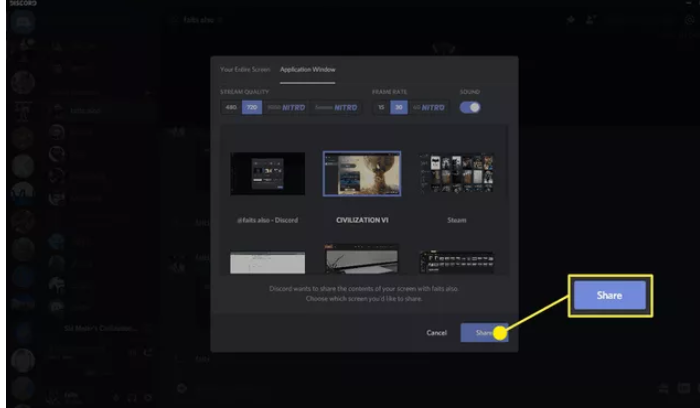Choose 720 stream quality
Image resolution: width=700 pixels, height=408 pixels.
pos(252,108)
